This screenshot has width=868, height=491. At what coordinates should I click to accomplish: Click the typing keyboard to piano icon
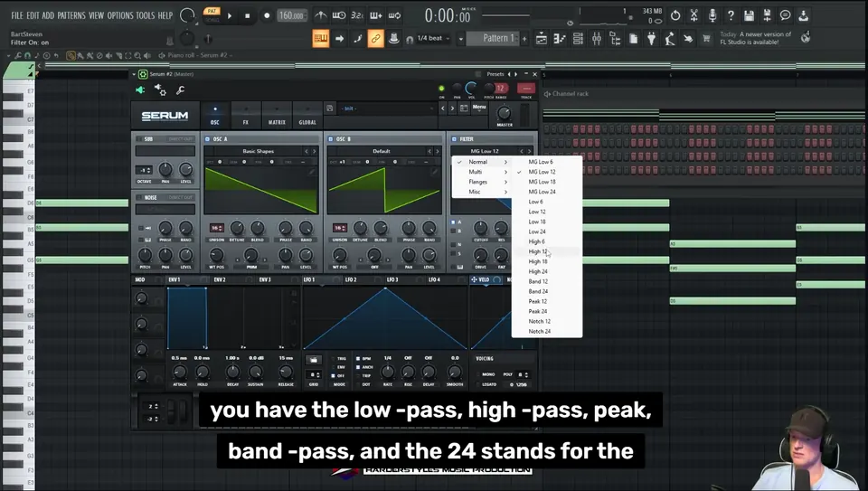[x=320, y=39]
